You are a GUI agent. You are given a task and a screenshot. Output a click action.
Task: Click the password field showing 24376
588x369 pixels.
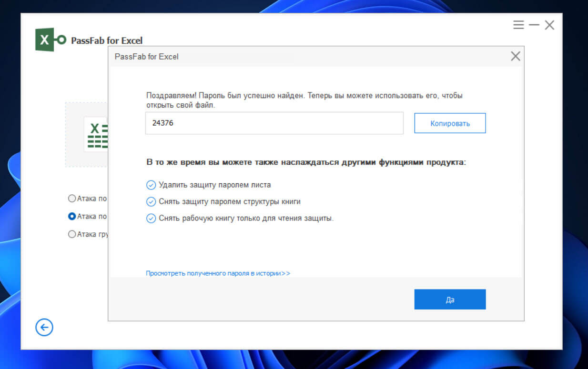274,123
